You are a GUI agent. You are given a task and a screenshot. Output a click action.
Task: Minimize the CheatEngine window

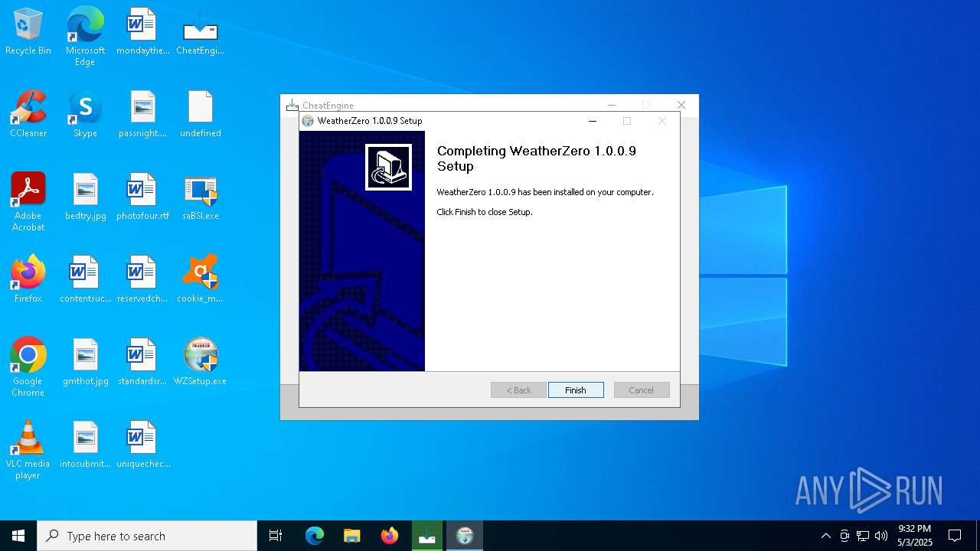[612, 105]
